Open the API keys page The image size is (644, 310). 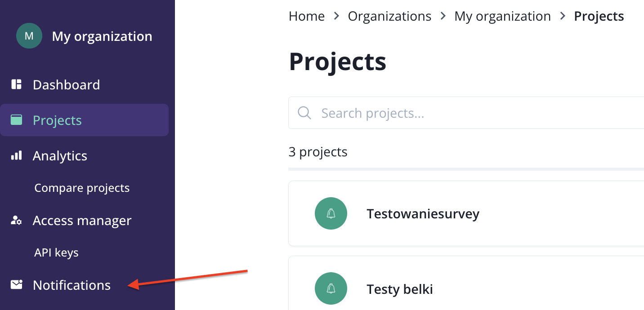pos(56,252)
